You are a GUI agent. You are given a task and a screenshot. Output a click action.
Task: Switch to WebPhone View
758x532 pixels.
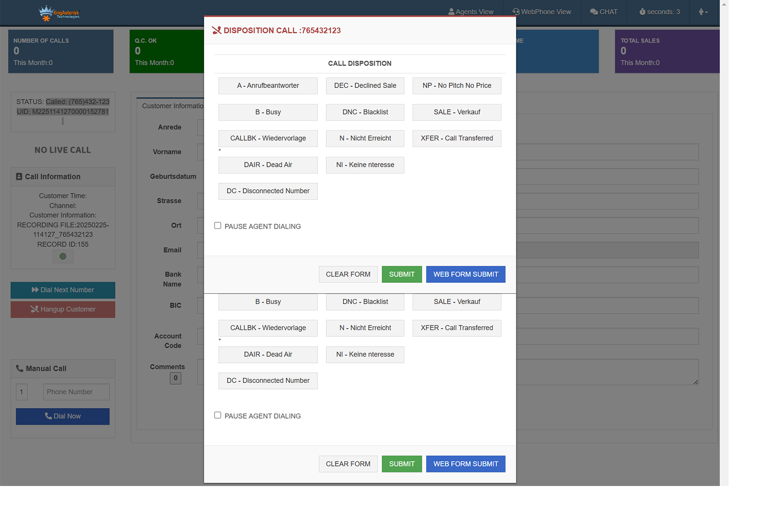click(x=541, y=12)
